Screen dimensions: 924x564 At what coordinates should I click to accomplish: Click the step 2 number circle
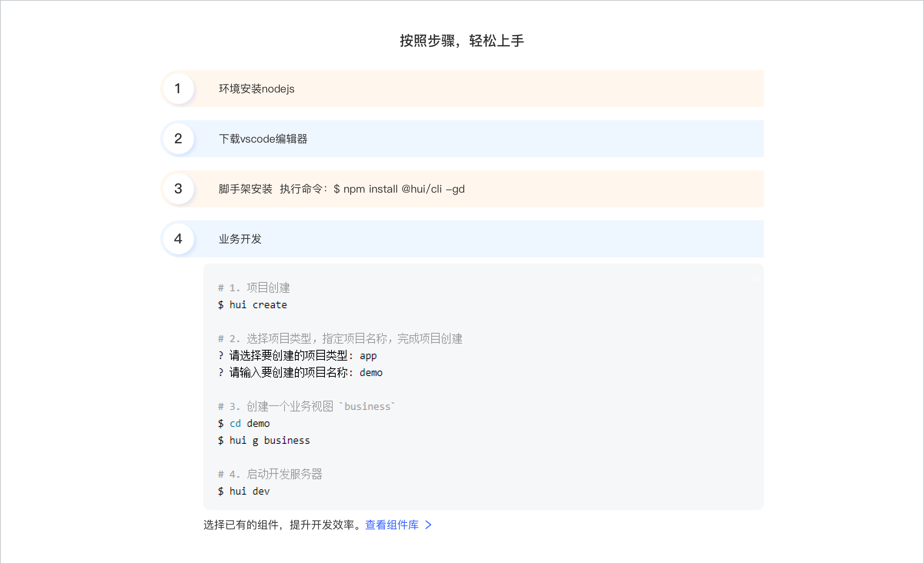pos(178,139)
